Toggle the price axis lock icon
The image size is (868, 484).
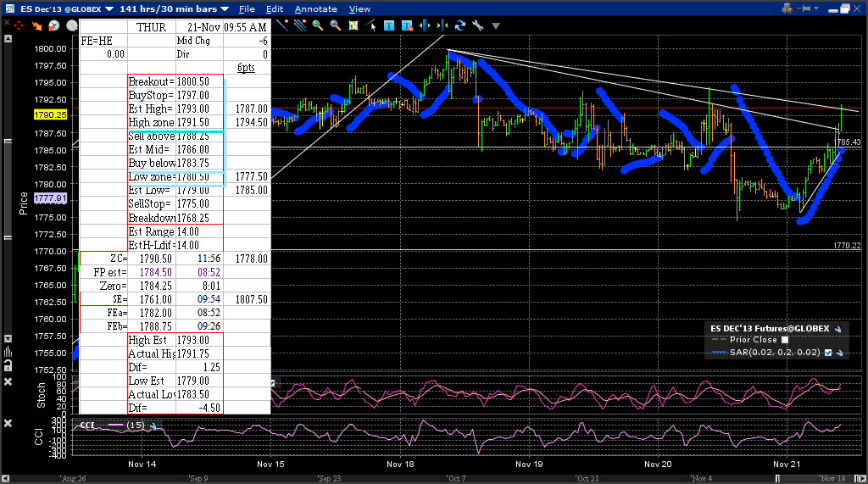point(8,365)
